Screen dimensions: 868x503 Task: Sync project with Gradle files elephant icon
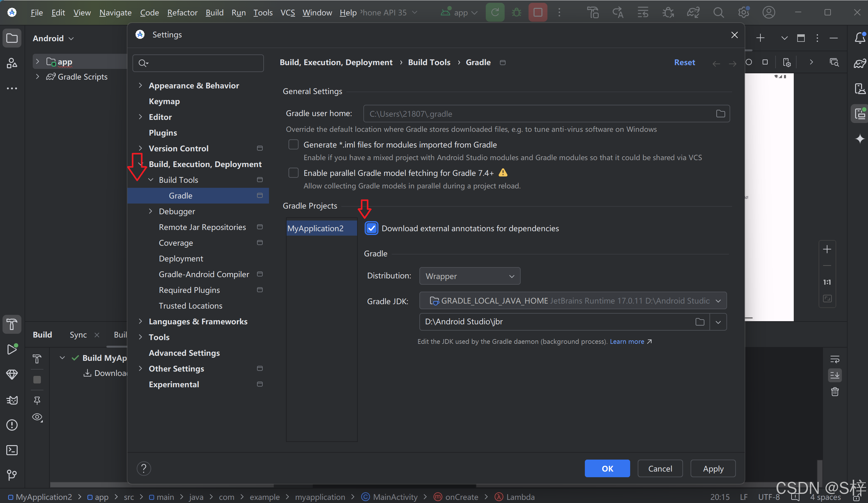tap(693, 13)
